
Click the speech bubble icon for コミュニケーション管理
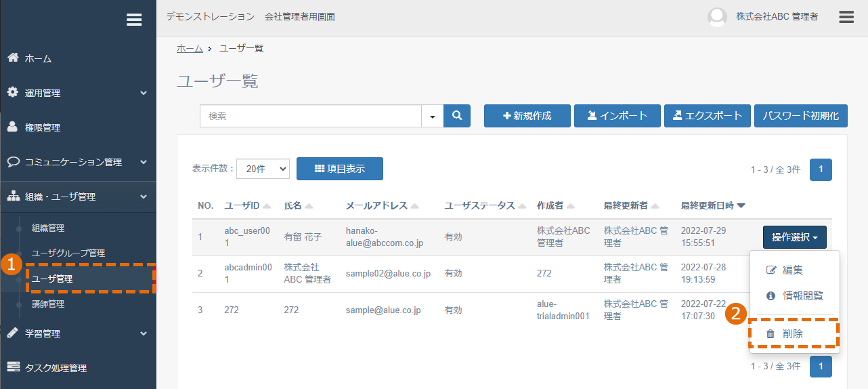point(13,161)
